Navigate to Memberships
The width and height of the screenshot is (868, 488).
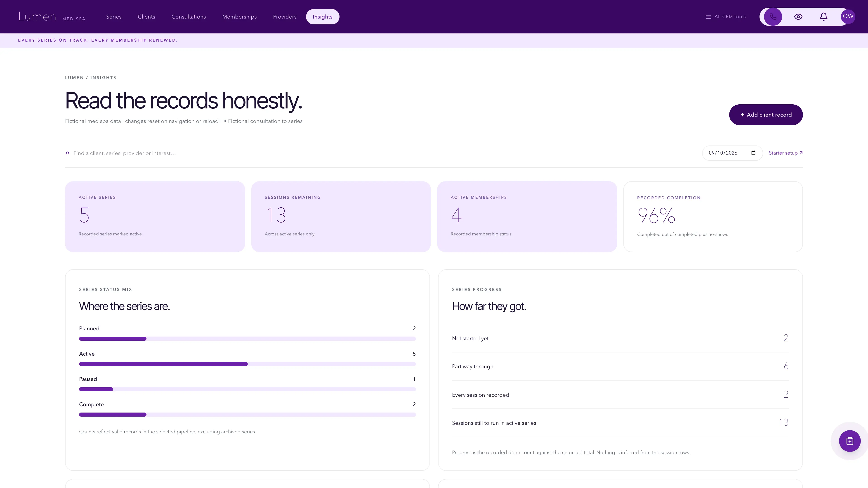pyautogui.click(x=240, y=16)
